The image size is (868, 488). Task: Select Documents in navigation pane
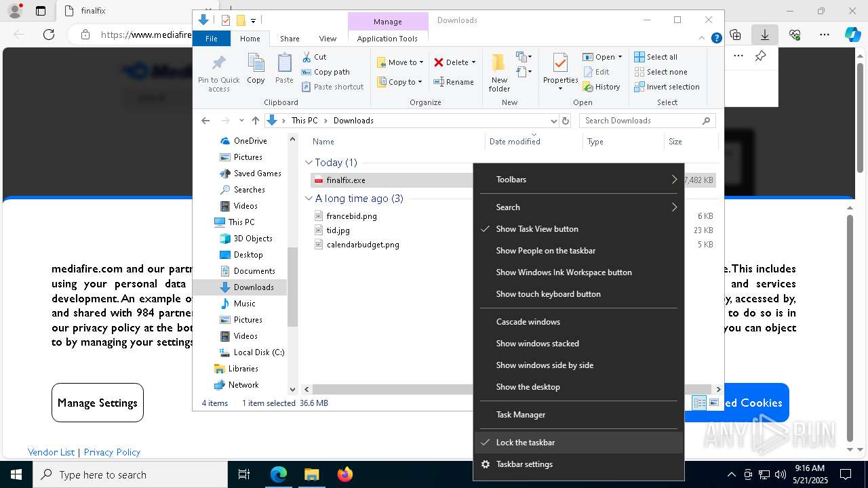pyautogui.click(x=254, y=271)
